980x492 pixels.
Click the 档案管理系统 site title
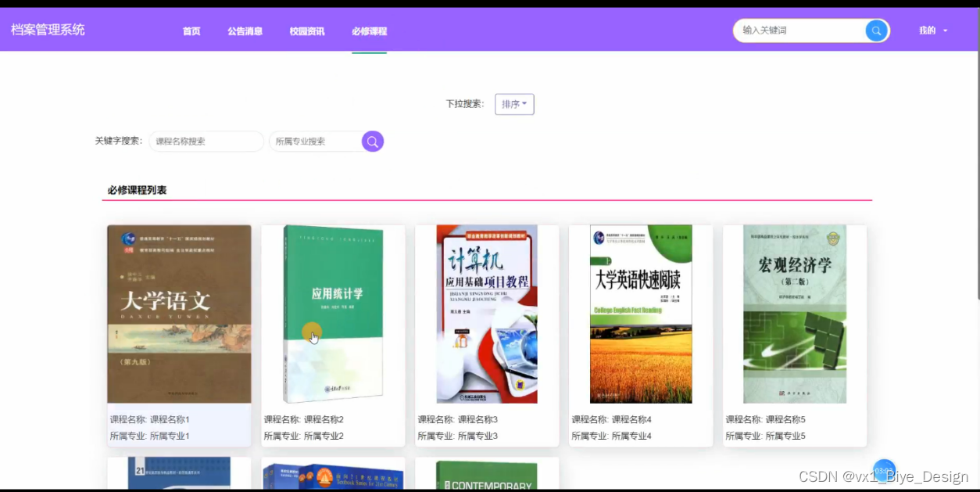point(48,30)
